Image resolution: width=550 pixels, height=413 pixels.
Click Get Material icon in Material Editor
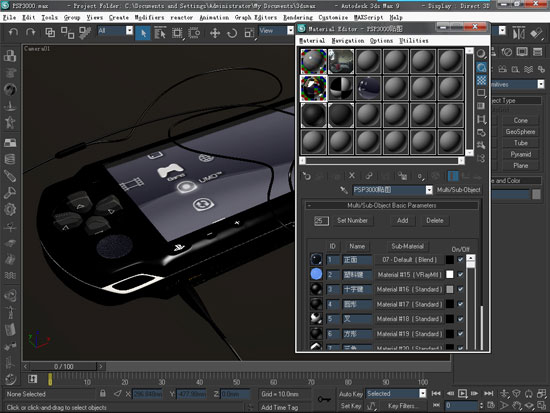click(307, 176)
